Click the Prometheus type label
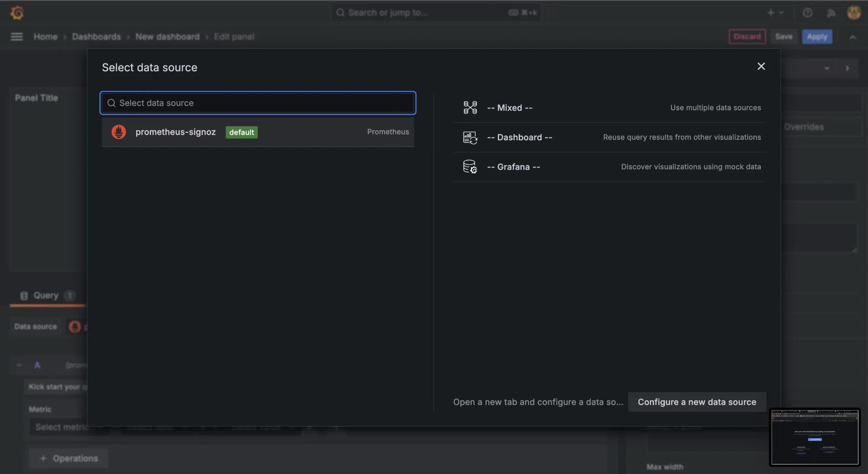The height and width of the screenshot is (474, 868). tap(388, 132)
